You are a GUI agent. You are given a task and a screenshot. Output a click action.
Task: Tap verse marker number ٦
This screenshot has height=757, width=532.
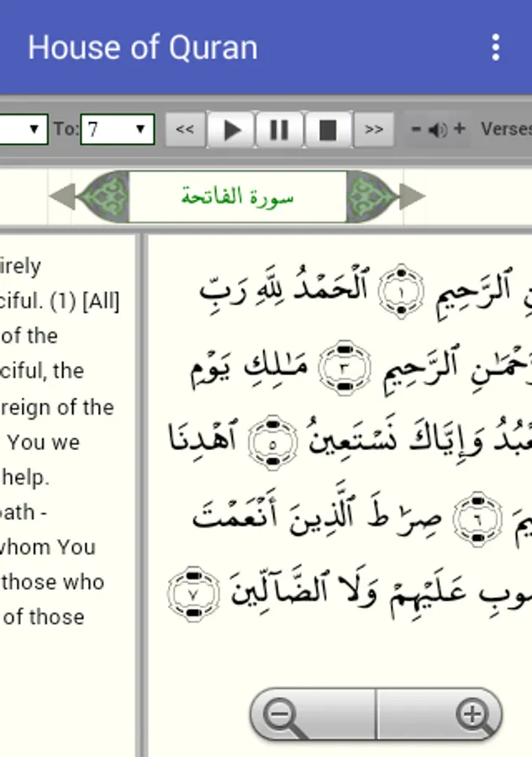tap(477, 519)
